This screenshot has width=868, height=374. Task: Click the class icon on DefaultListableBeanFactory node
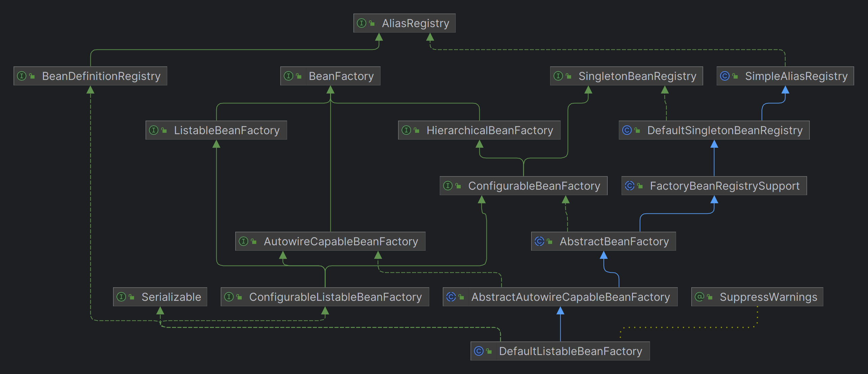pos(479,351)
